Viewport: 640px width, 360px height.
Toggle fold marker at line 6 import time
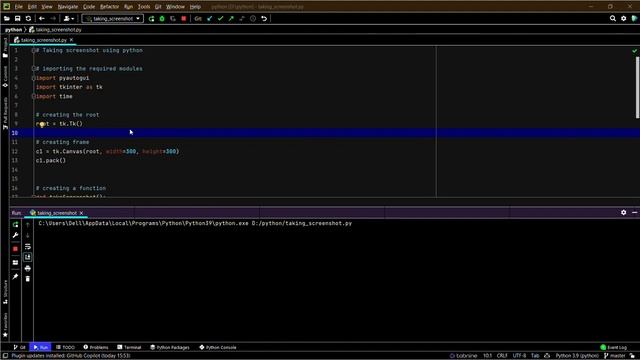point(33,96)
